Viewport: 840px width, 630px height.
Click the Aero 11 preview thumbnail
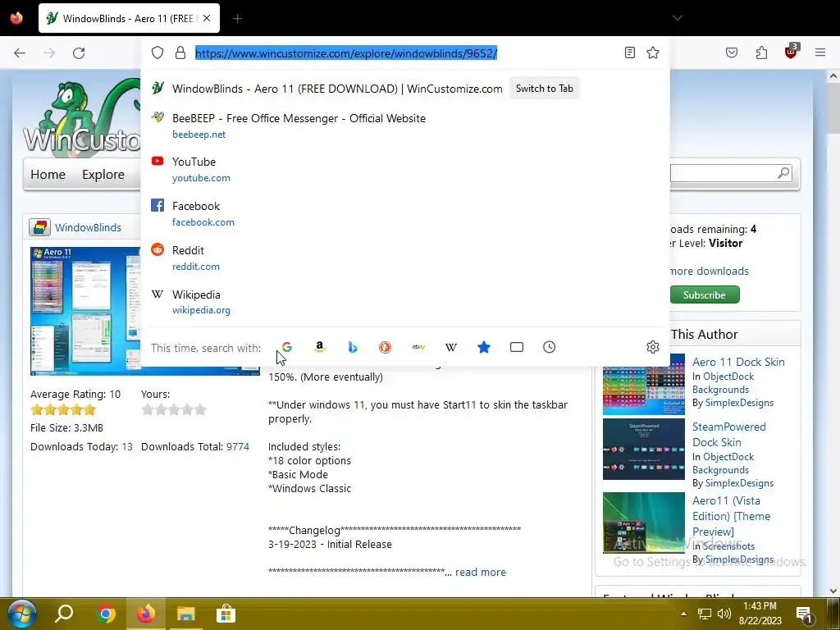[x=85, y=311]
